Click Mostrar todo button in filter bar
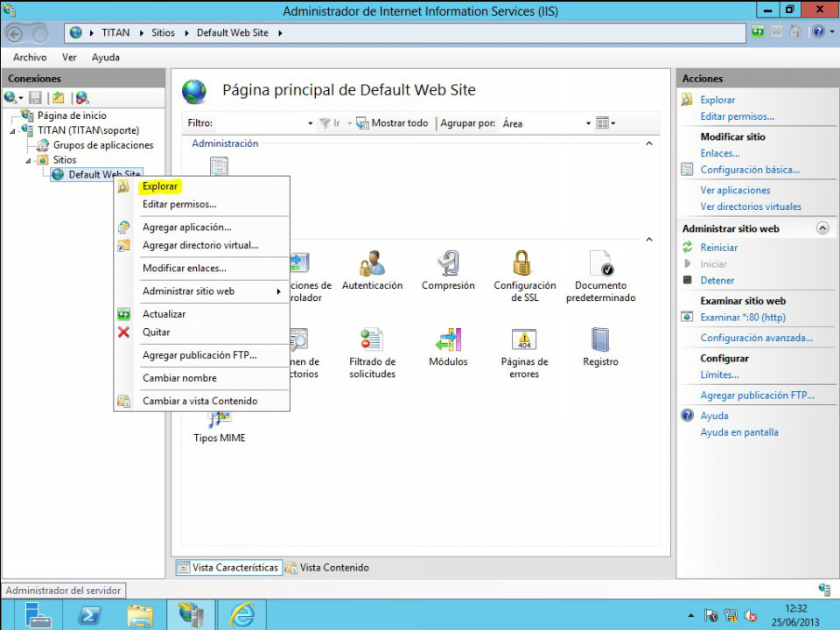This screenshot has height=630, width=840. (x=393, y=123)
